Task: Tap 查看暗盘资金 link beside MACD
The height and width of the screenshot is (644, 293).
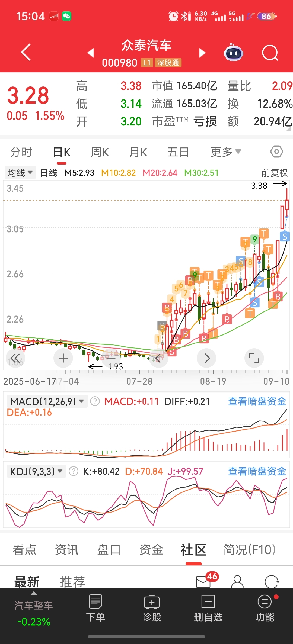Action: pos(257,401)
